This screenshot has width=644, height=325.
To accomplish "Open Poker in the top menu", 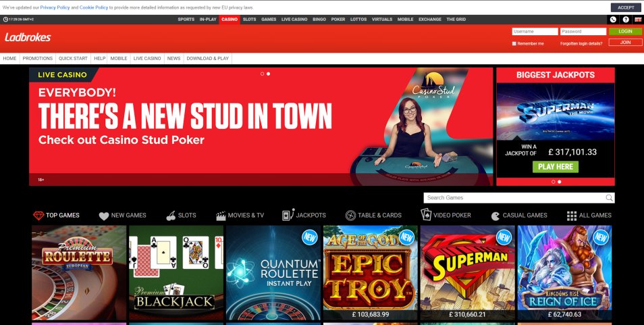I will click(338, 20).
